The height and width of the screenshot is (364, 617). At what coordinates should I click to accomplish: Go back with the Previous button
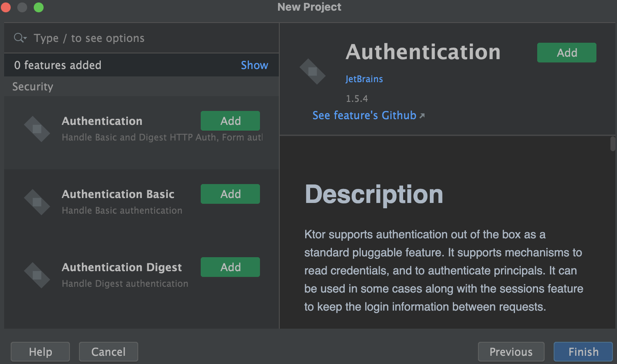[511, 352]
